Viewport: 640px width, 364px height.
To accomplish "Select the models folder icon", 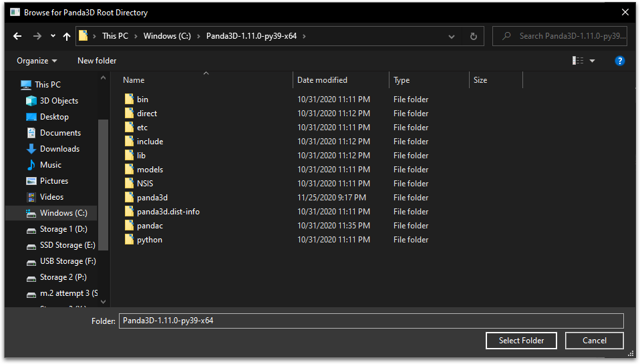I will [x=129, y=170].
